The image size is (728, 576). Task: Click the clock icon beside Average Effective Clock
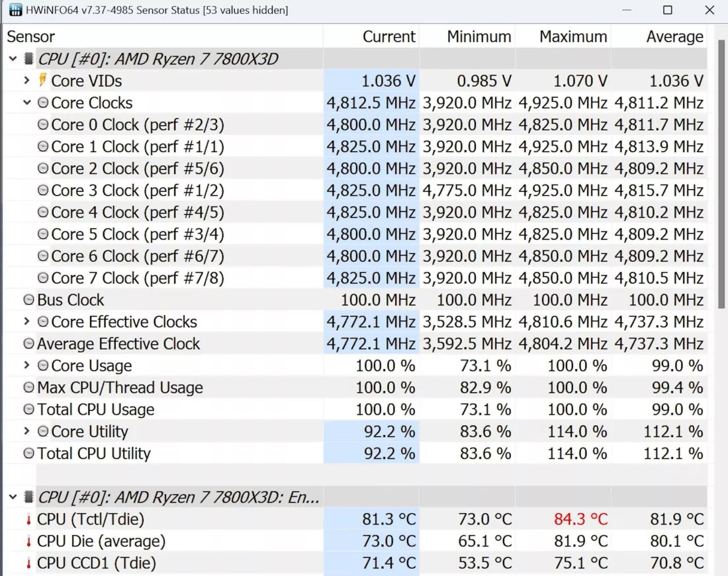[28, 343]
